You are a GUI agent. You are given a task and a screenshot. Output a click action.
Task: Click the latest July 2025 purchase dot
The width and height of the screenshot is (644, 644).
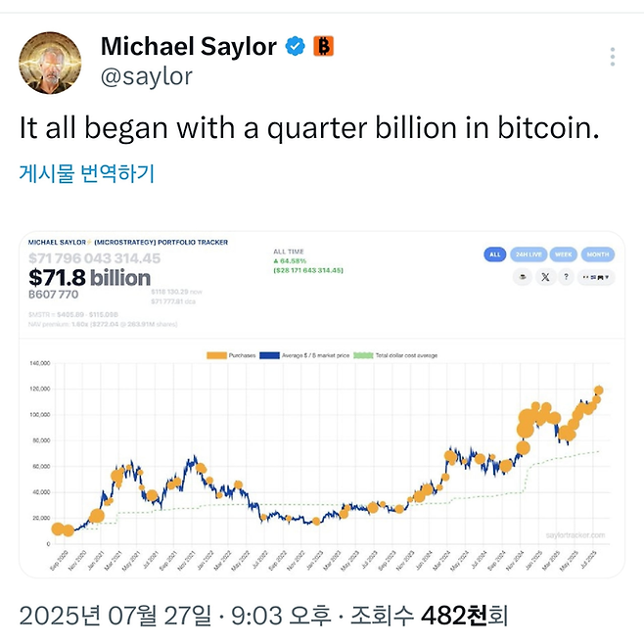click(x=598, y=390)
